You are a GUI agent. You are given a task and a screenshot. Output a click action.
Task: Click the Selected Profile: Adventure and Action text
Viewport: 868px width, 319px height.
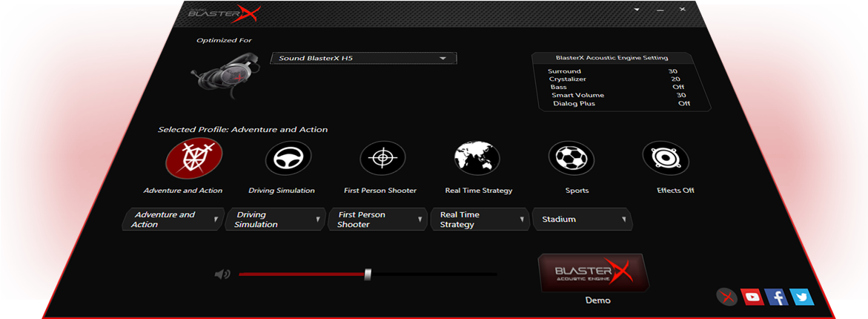coord(243,130)
